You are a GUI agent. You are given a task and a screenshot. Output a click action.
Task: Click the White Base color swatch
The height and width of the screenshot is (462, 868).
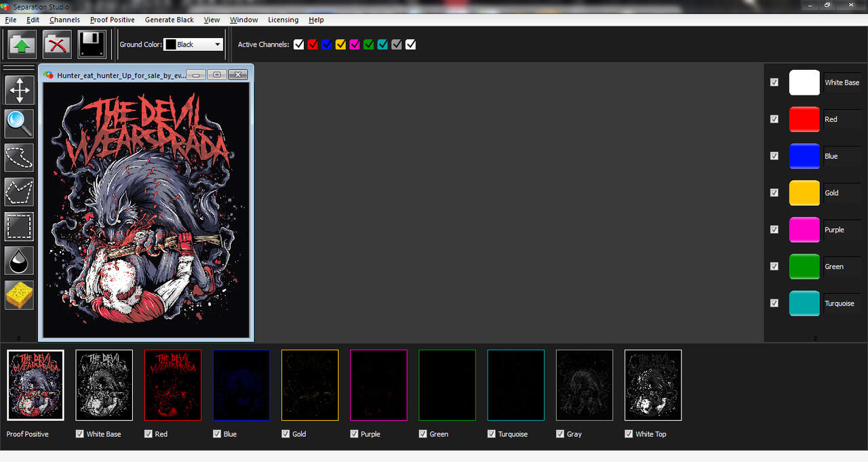(804, 82)
